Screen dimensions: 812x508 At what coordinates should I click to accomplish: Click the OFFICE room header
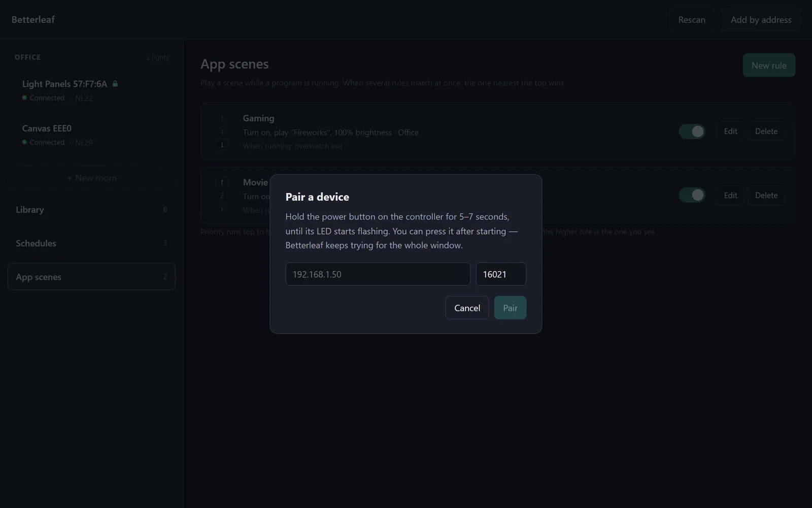[x=27, y=57]
